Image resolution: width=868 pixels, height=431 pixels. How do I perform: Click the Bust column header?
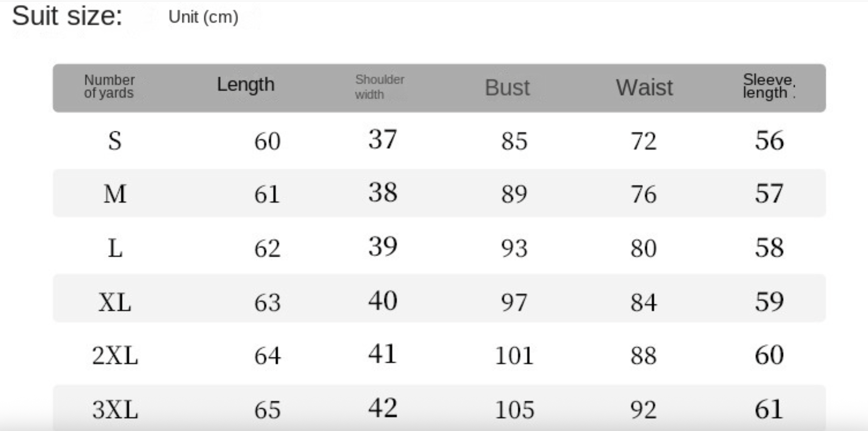(507, 87)
